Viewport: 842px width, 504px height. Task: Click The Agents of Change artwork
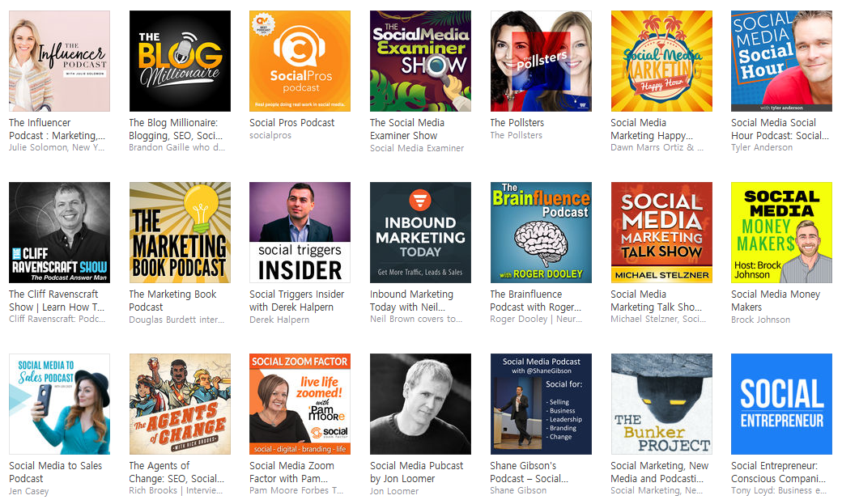pyautogui.click(x=180, y=404)
